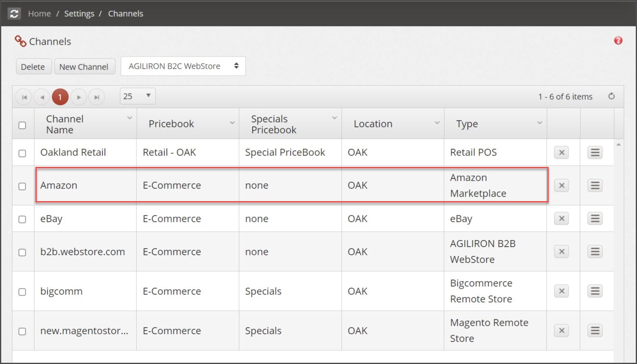Screen dimensions: 637x364
Task: Expand the Specials Pricebook column menu chevron
Action: coord(334,118)
